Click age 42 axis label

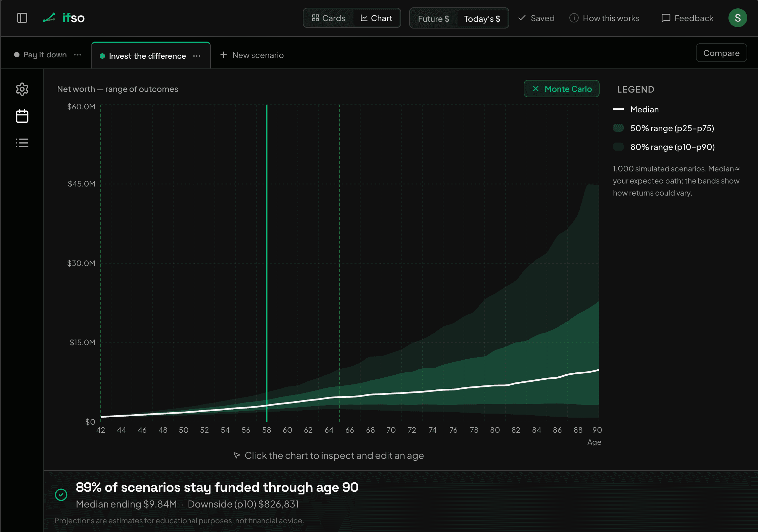pyautogui.click(x=101, y=430)
